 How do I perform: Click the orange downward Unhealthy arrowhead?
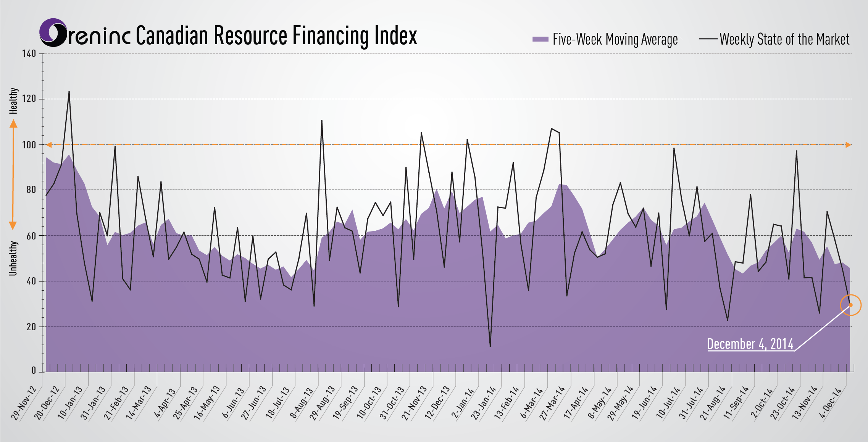13,225
